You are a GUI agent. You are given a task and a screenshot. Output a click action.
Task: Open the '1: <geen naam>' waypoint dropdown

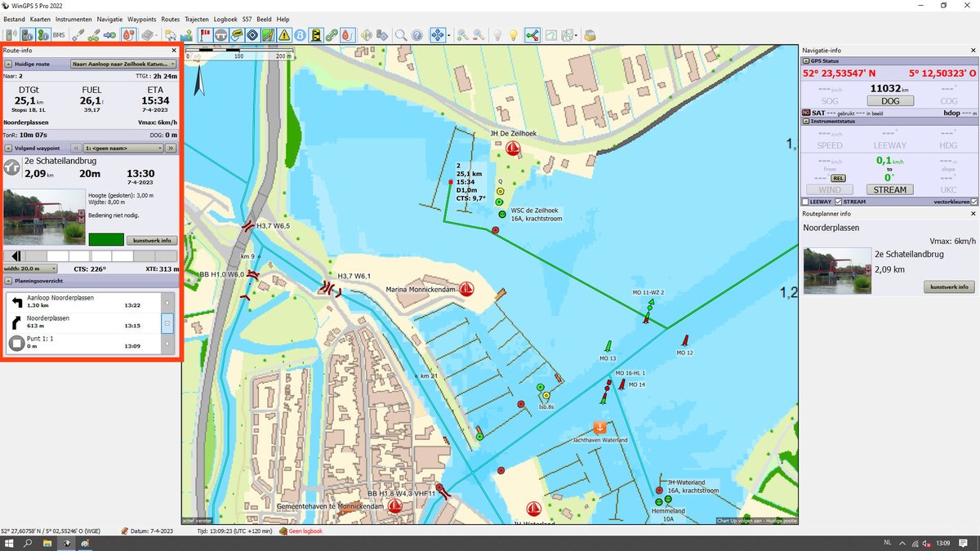pos(124,149)
